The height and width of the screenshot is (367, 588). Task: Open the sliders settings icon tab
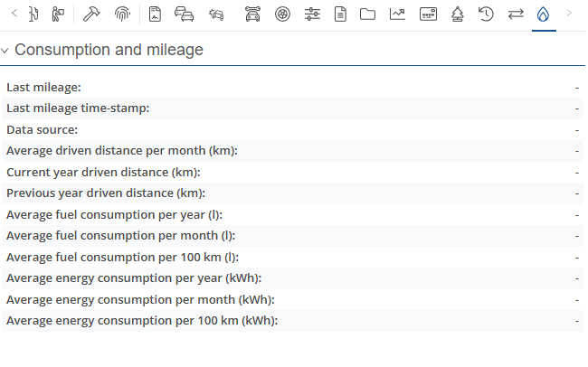click(312, 14)
